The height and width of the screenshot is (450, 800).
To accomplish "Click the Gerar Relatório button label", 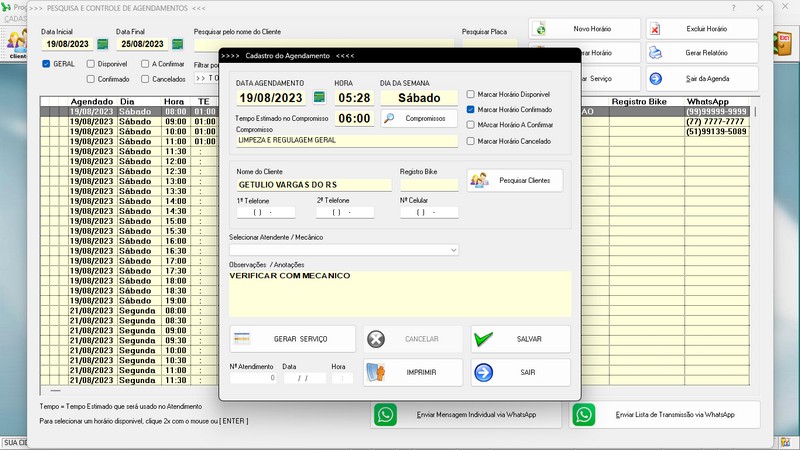I will pyautogui.click(x=707, y=53).
